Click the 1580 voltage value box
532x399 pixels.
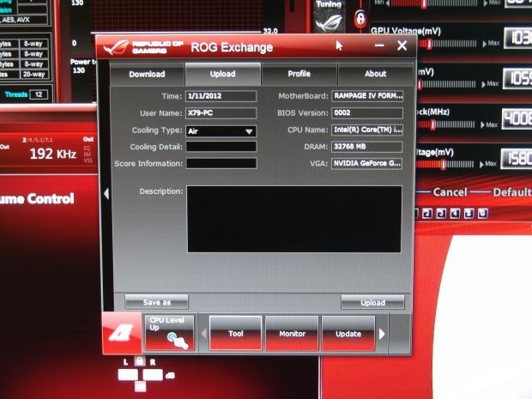click(x=517, y=159)
